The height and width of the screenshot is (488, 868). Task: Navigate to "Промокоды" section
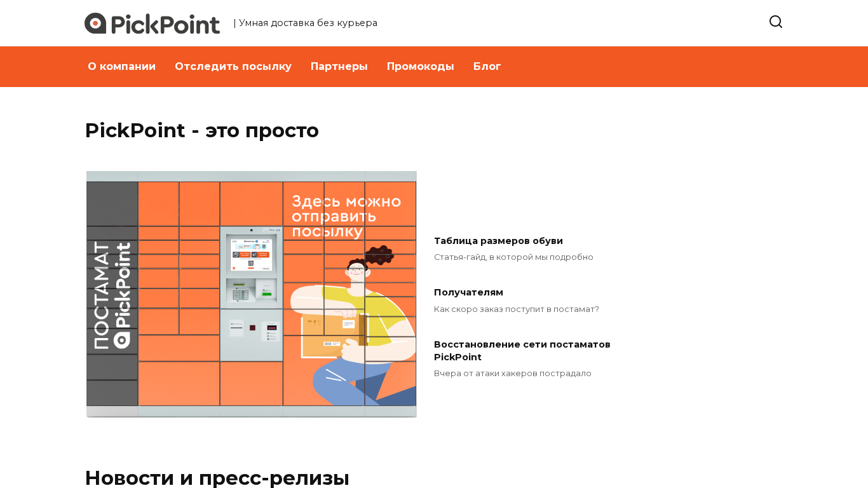click(421, 67)
